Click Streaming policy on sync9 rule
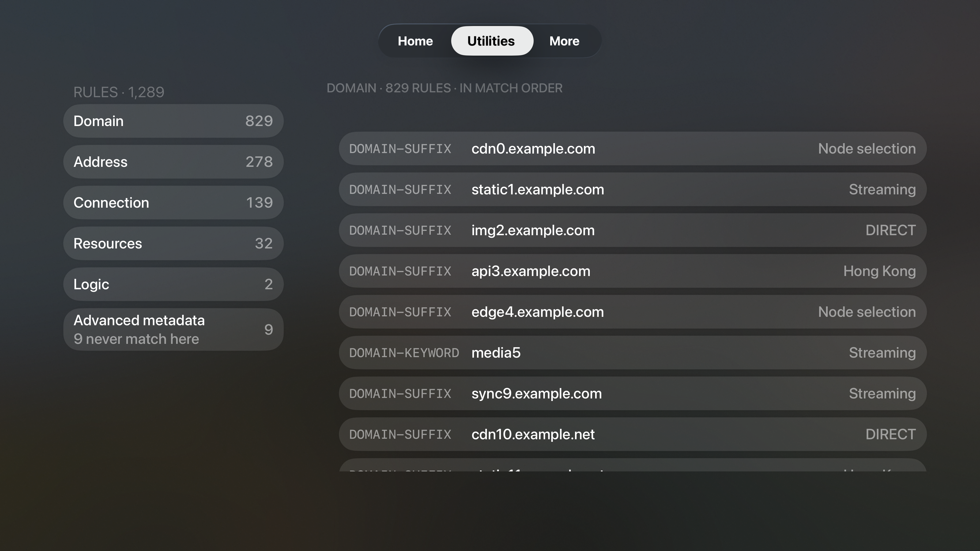Viewport: 980px width, 551px height. coord(882,394)
